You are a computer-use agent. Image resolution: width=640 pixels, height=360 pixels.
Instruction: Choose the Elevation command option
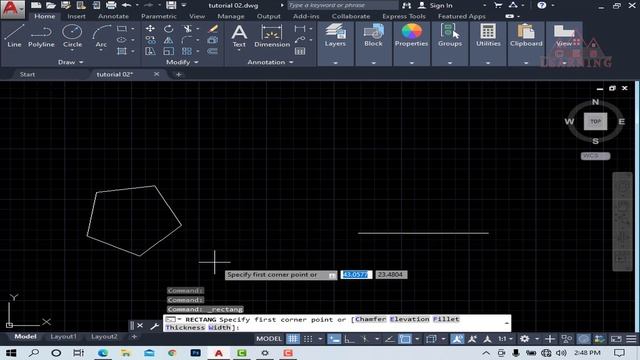coord(409,319)
